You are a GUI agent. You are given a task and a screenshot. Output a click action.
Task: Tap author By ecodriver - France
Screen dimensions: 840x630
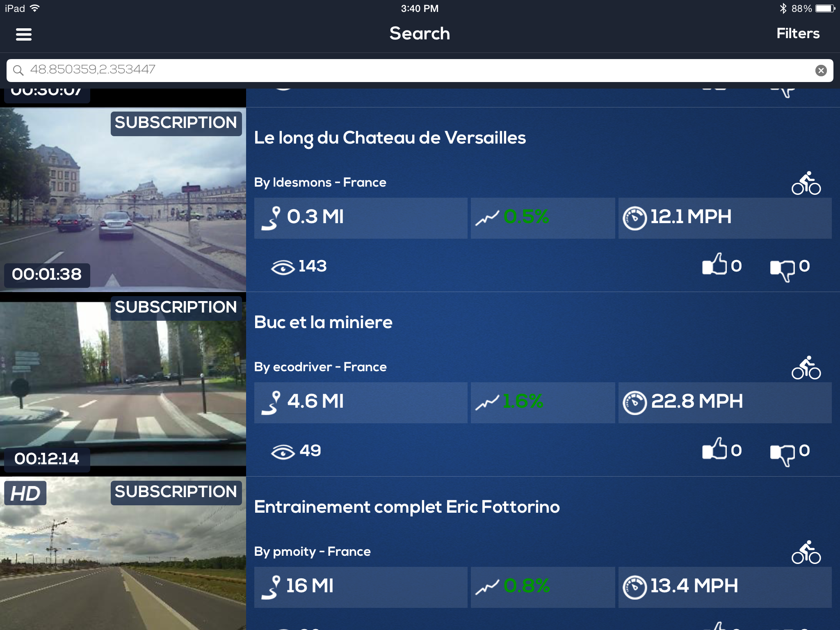point(320,367)
